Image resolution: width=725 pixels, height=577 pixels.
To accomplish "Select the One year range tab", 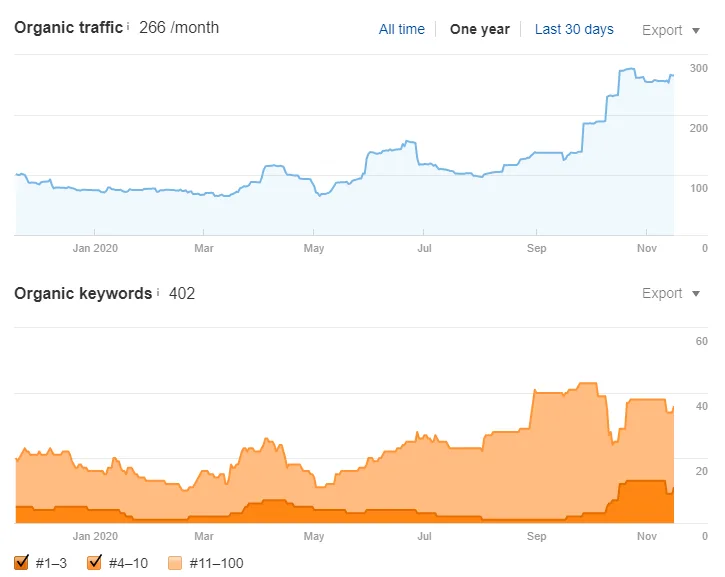I will [479, 29].
